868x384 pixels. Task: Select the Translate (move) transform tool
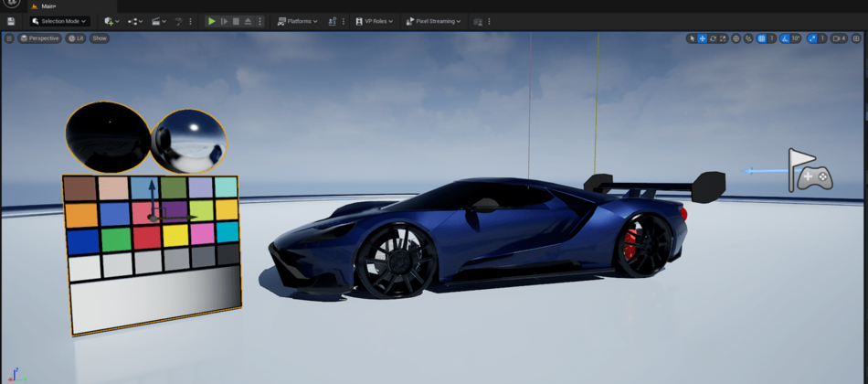(702, 38)
